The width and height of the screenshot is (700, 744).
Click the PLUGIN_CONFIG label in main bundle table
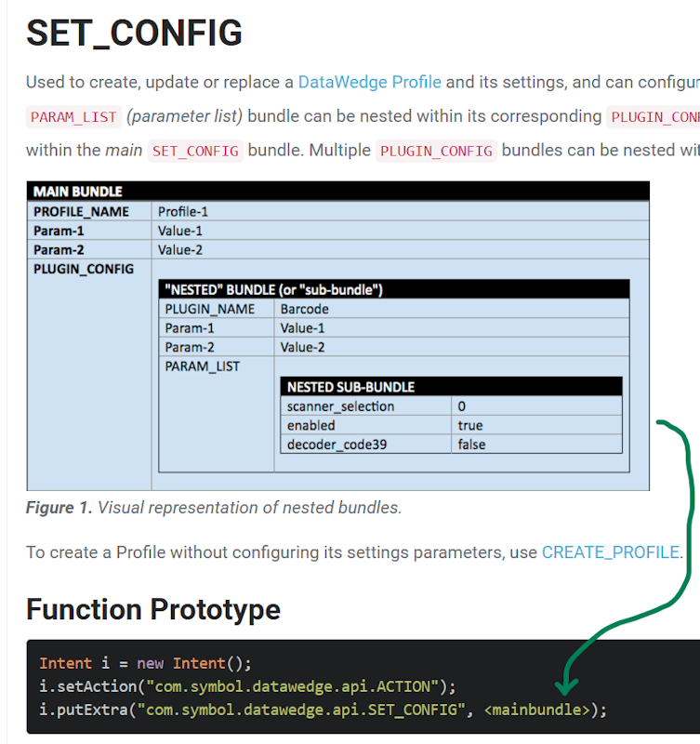coord(84,269)
